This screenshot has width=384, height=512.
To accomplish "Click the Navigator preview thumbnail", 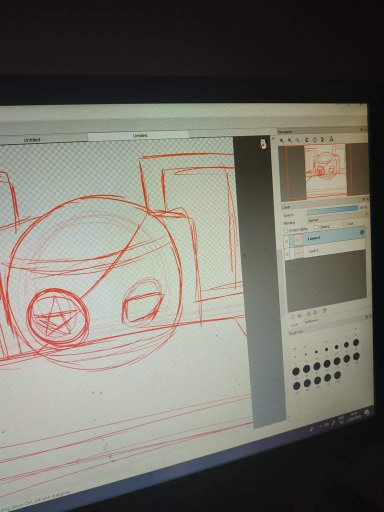I will click(x=323, y=172).
